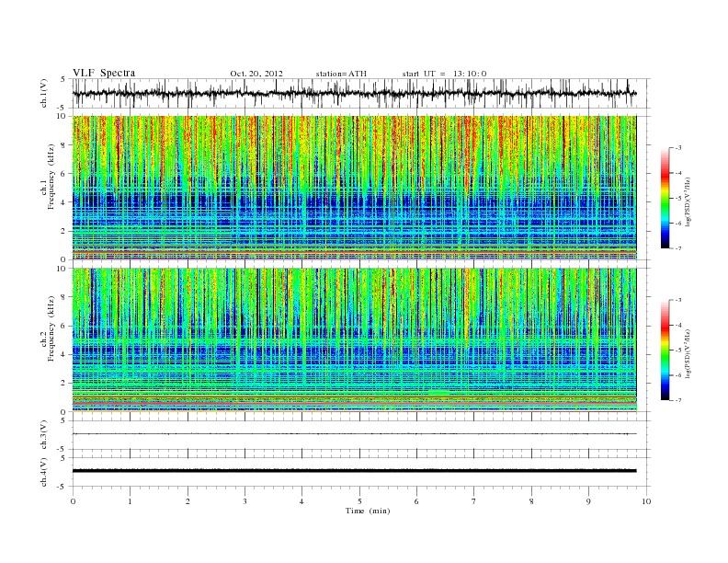Click inside the ch.2 spectrogram panel
728x563 pixels.
354,339
